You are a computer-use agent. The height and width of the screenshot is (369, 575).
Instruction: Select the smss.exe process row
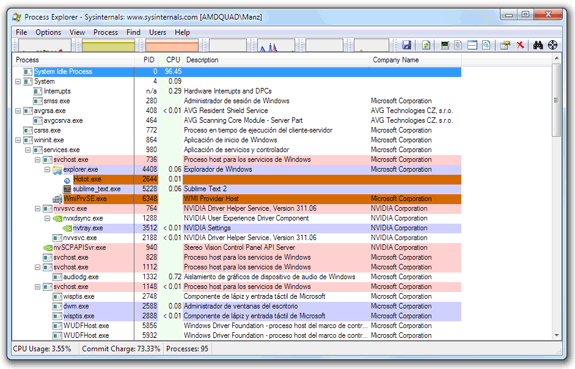[237, 101]
